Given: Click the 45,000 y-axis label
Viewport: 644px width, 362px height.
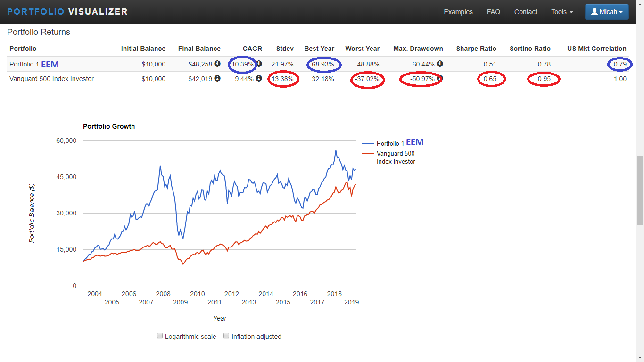Looking at the screenshot, I should (66, 177).
